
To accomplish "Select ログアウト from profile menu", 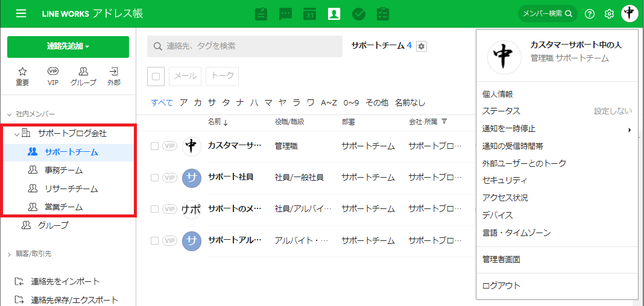I will 500,286.
